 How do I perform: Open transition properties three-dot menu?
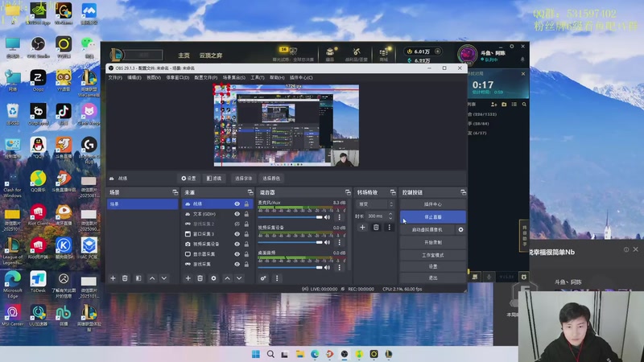pos(390,228)
